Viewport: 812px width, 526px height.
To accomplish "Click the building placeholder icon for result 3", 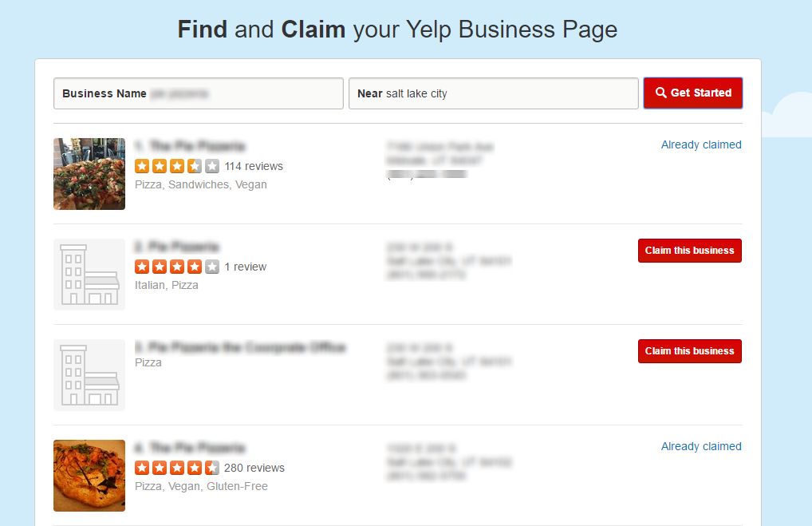I will coord(89,375).
